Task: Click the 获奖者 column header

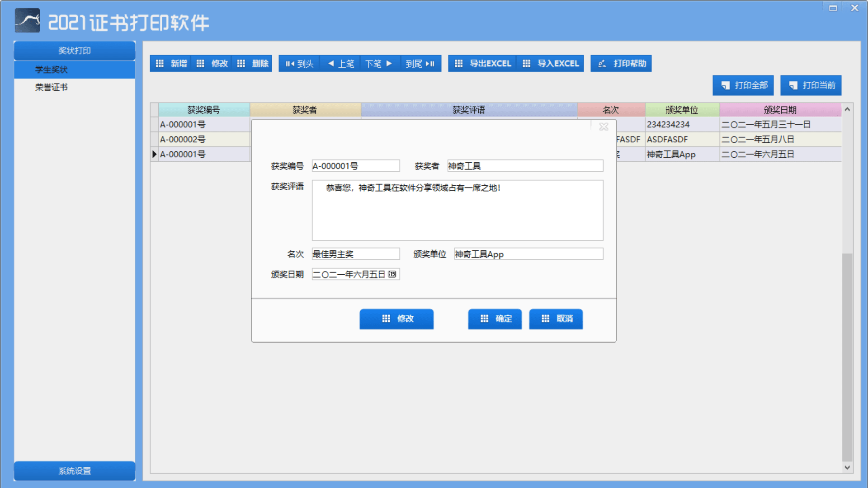Action: (x=305, y=110)
